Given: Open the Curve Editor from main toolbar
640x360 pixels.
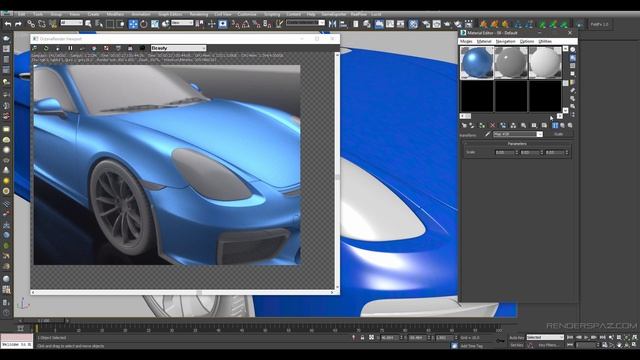Looking at the screenshot, I should (x=390, y=24).
